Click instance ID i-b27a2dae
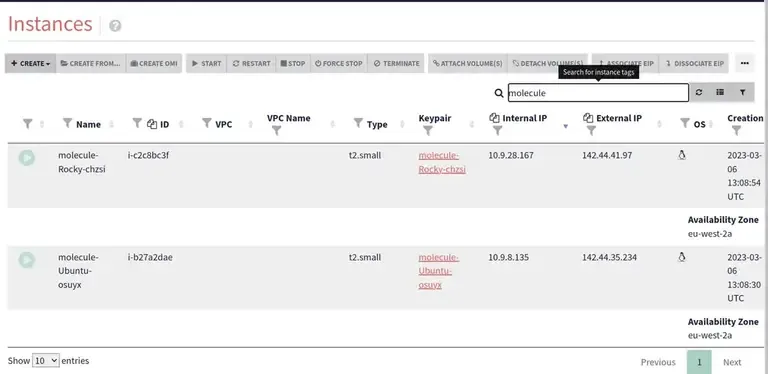The width and height of the screenshot is (768, 374). pyautogui.click(x=150, y=257)
